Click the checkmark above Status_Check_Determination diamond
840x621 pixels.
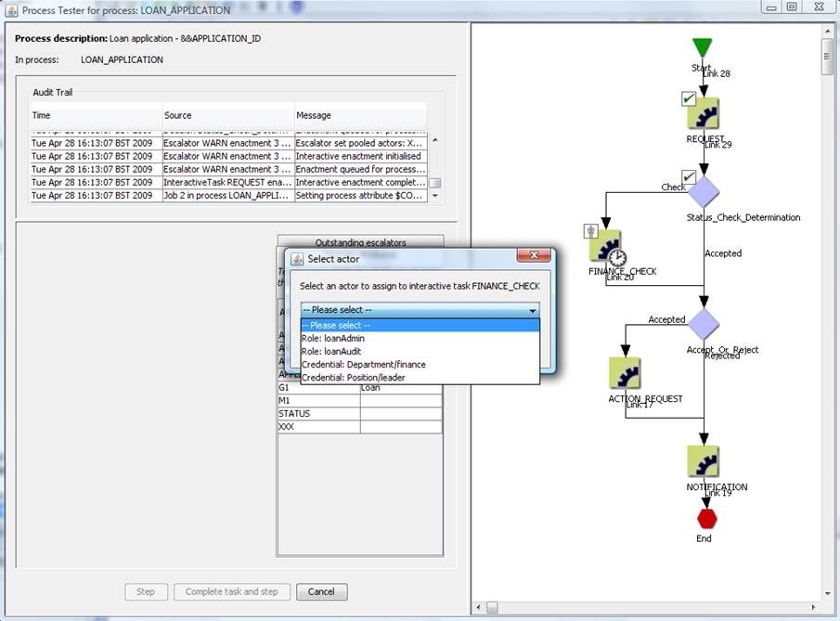(x=688, y=176)
